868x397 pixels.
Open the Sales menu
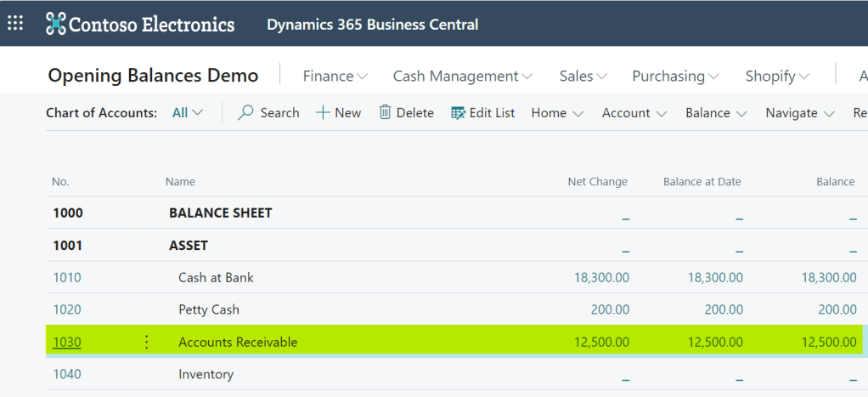coord(583,76)
